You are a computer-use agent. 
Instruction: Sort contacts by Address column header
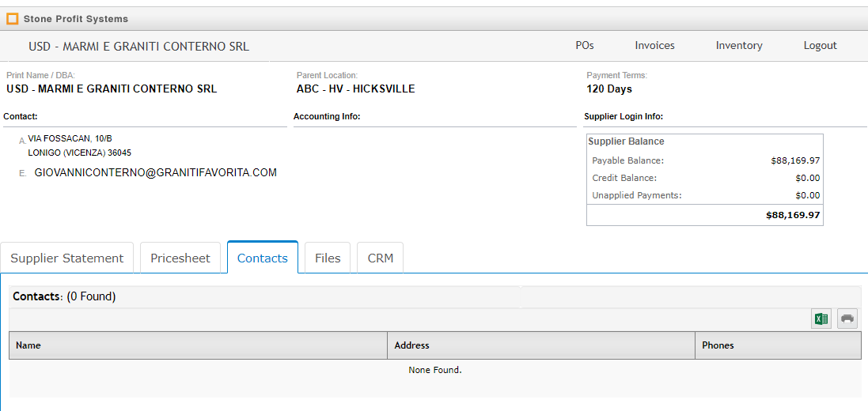point(541,345)
